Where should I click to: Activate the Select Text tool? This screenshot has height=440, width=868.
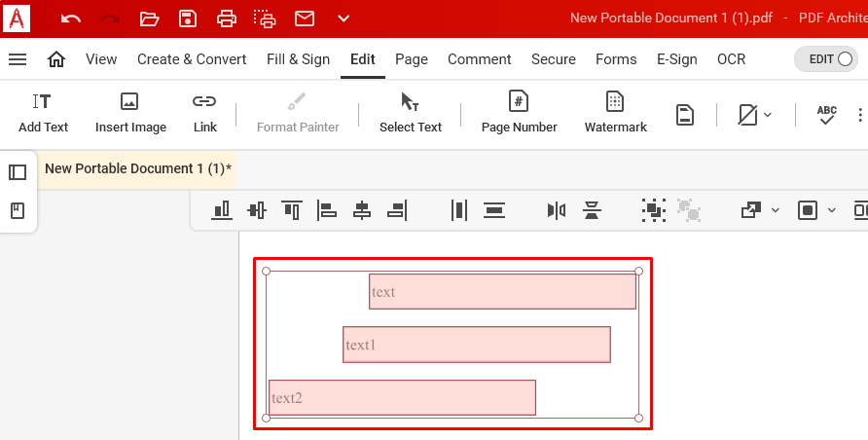411,114
